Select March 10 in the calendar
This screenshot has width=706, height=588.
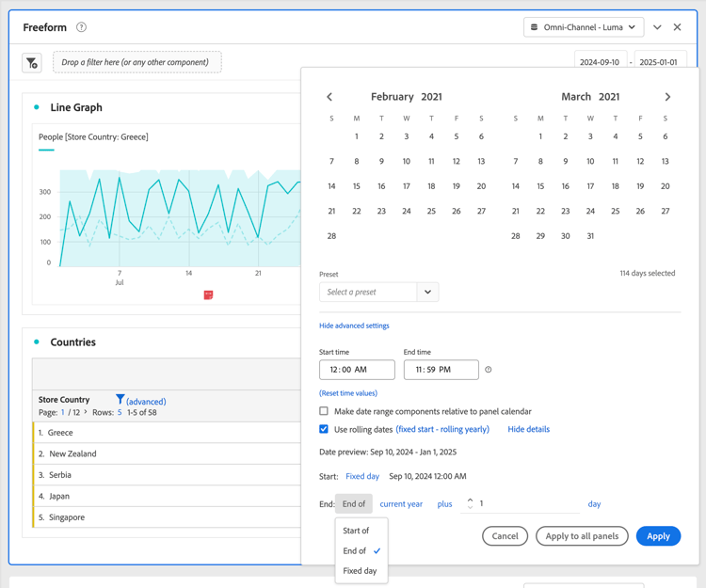(590, 161)
